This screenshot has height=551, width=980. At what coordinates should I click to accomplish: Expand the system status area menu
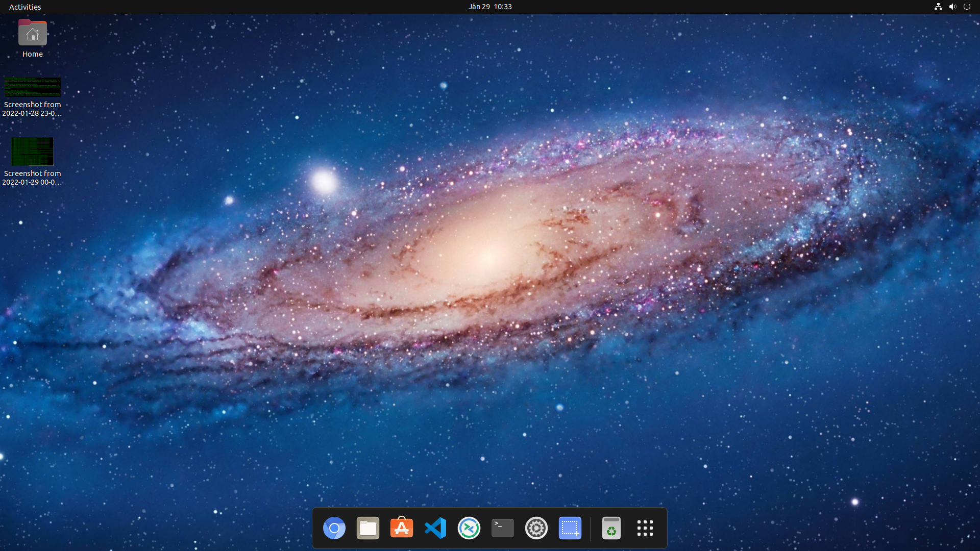tap(952, 7)
